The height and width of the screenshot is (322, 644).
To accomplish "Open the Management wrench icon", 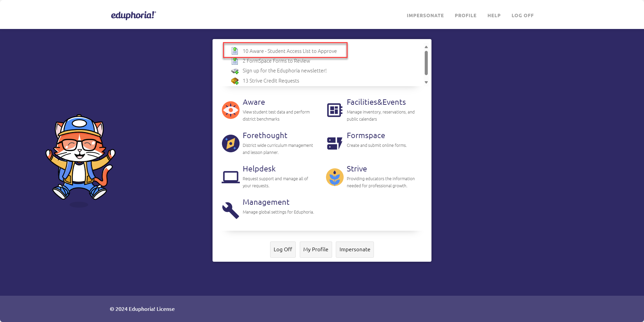I will point(231,210).
